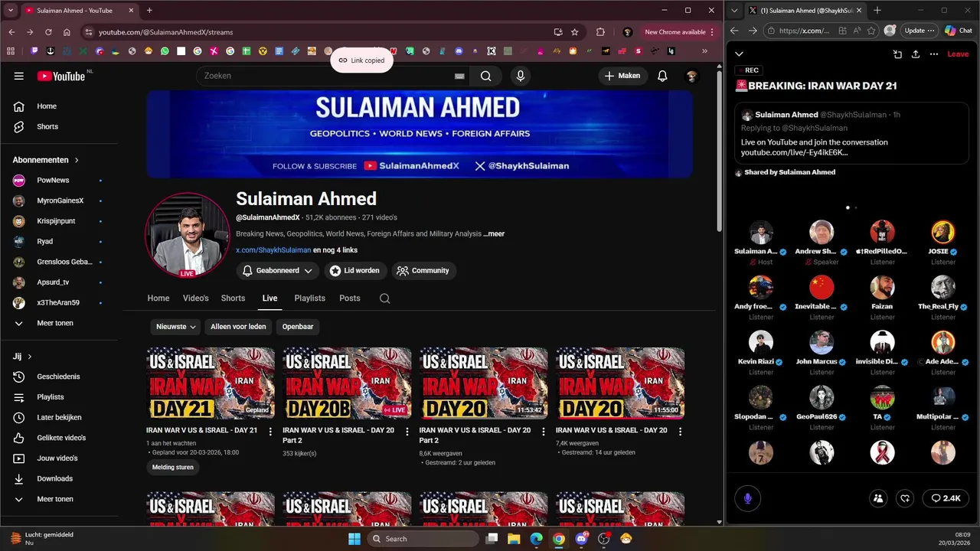This screenshot has width=980, height=551.
Task: Click the on-screen keyboard icon in search
Action: click(x=459, y=76)
